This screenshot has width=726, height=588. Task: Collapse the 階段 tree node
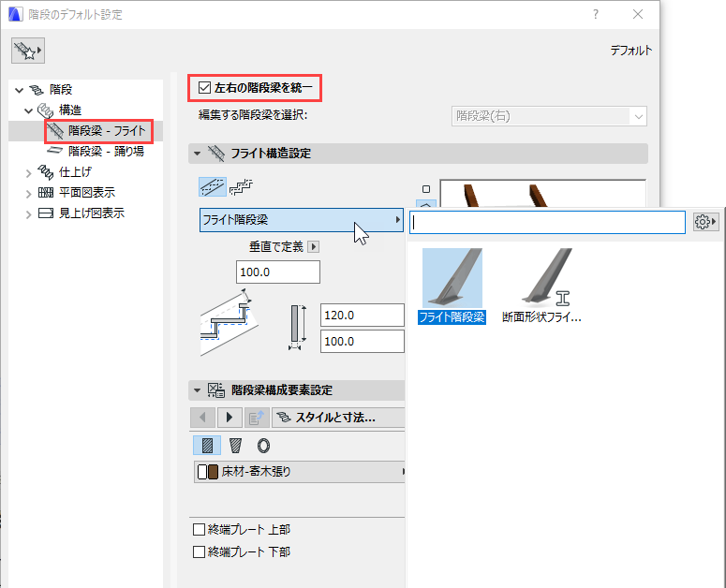pos(19,90)
